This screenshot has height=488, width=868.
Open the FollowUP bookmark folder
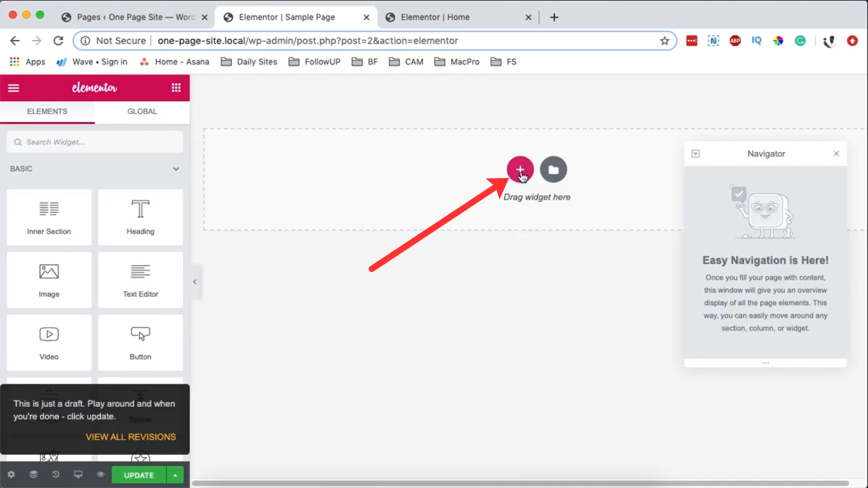pyautogui.click(x=315, y=62)
